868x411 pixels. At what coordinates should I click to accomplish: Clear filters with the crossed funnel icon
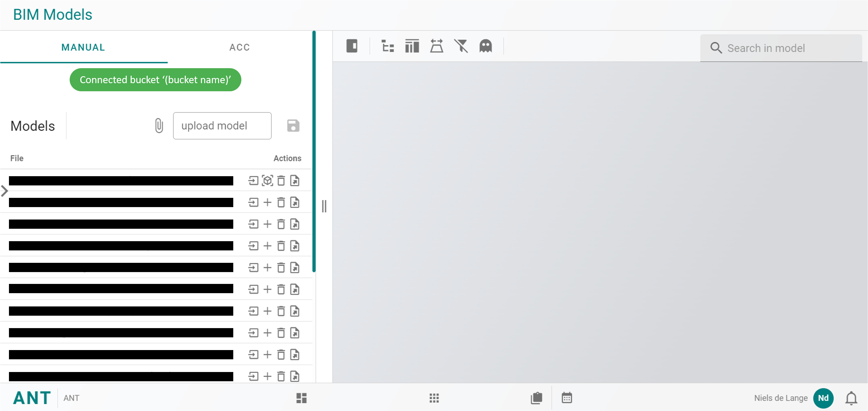(x=461, y=46)
